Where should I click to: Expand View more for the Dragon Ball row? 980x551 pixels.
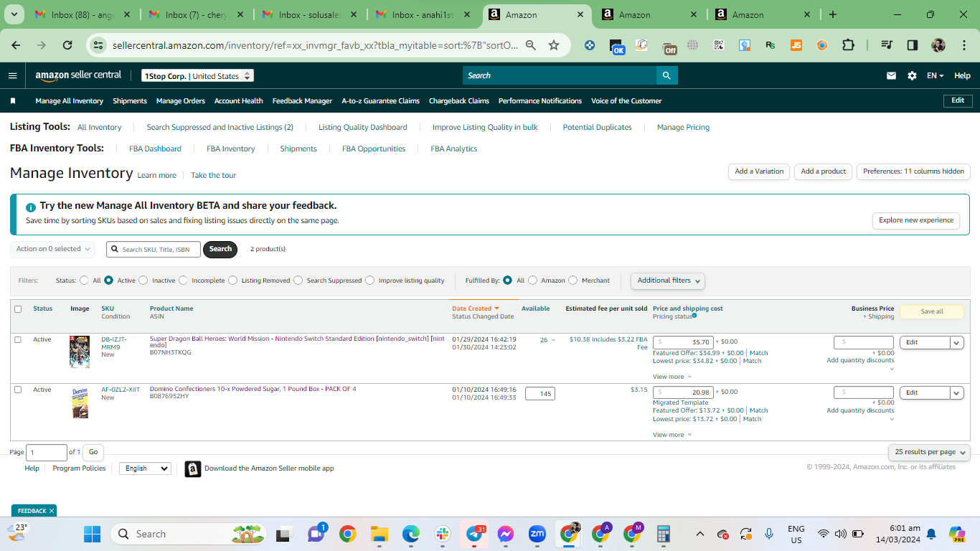(672, 377)
